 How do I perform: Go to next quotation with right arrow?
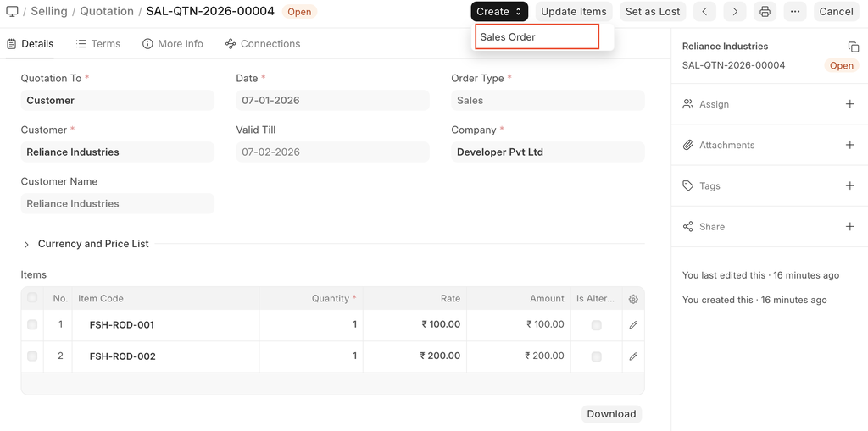coord(735,12)
